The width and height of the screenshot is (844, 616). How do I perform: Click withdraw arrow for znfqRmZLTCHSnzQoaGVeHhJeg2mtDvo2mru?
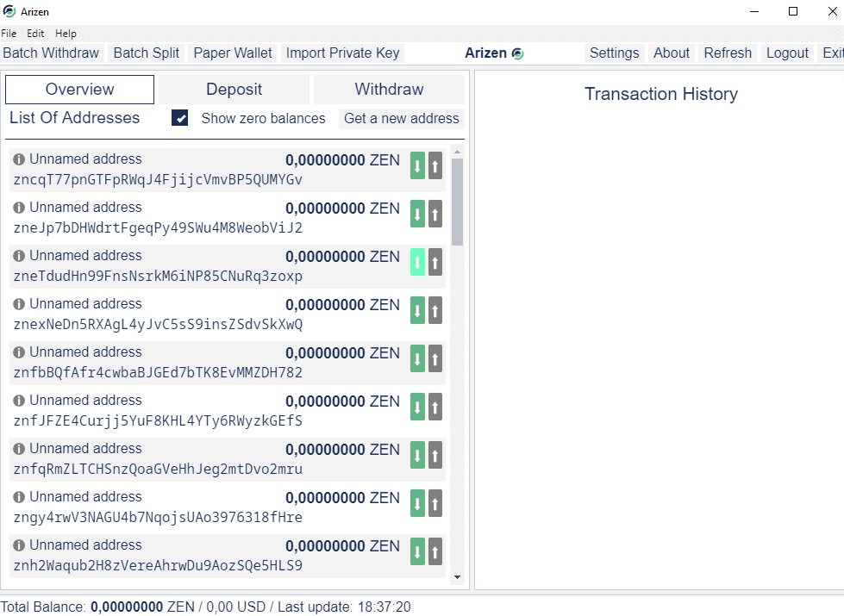tap(435, 455)
